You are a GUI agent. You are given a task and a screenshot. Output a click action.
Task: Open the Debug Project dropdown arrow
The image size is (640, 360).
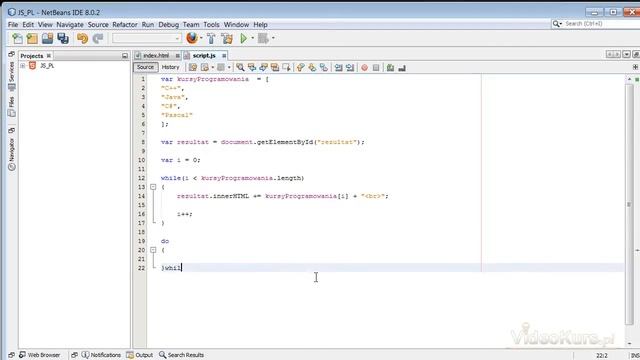273,38
